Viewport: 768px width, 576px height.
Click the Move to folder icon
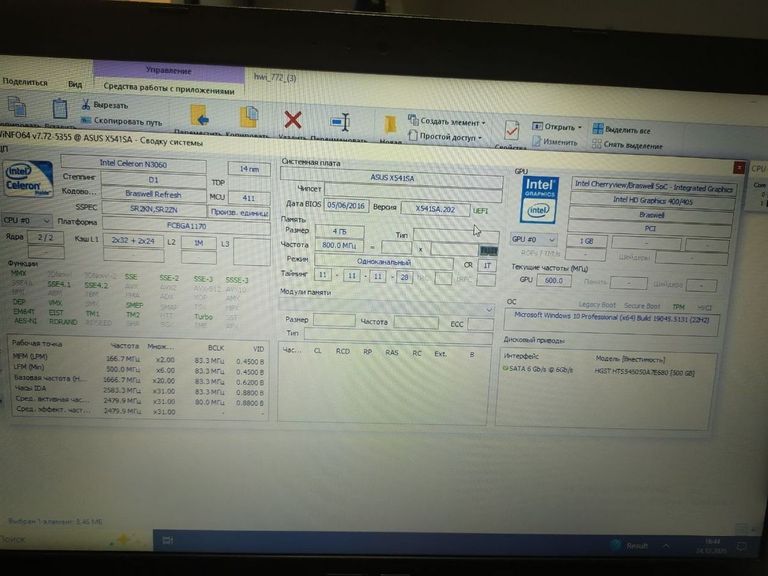tap(200, 117)
